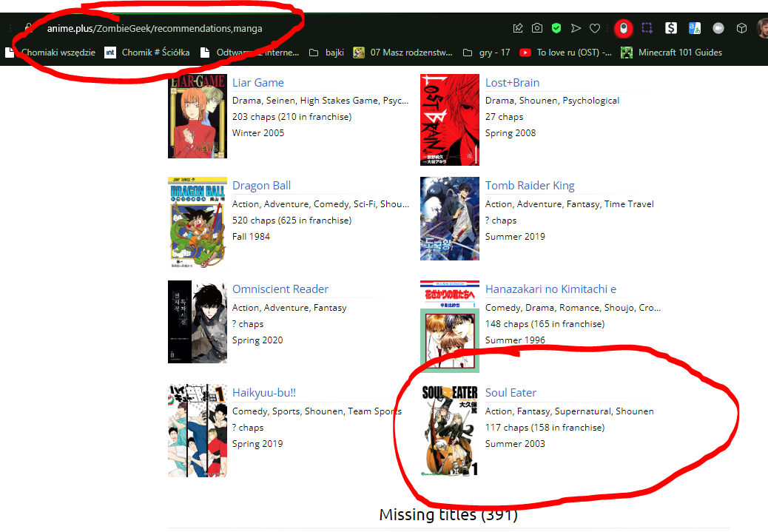Open the red circular extension icon
Image resolution: width=768 pixels, height=532 pixels.
(624, 28)
